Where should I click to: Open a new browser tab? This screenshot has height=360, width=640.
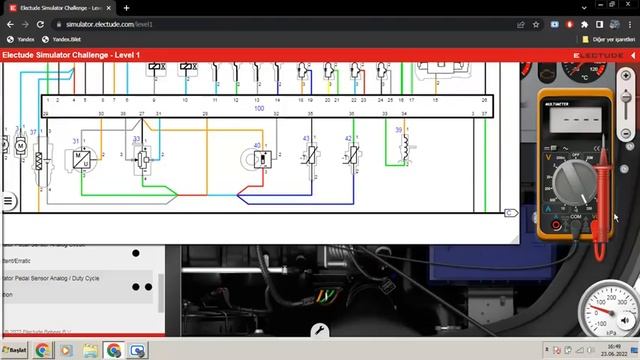point(127,8)
